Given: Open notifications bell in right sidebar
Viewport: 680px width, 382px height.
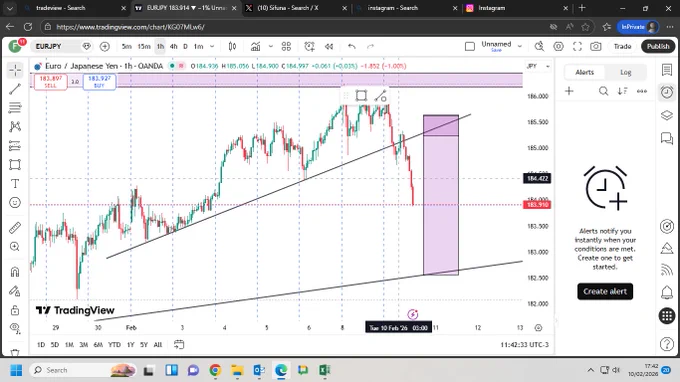Looking at the screenshot, I should coord(667,293).
